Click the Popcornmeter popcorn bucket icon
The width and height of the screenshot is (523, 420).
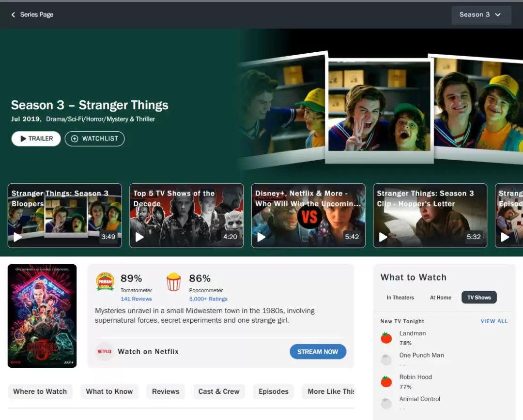tap(173, 282)
